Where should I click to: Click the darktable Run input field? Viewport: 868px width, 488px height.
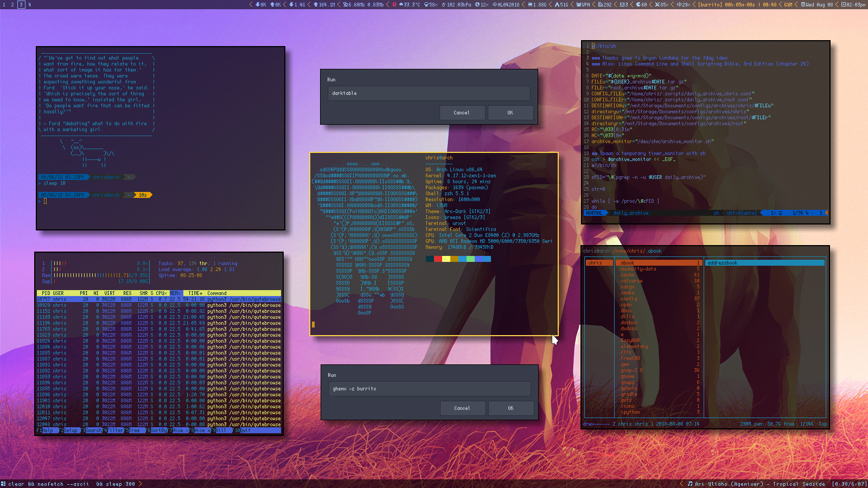(x=429, y=93)
